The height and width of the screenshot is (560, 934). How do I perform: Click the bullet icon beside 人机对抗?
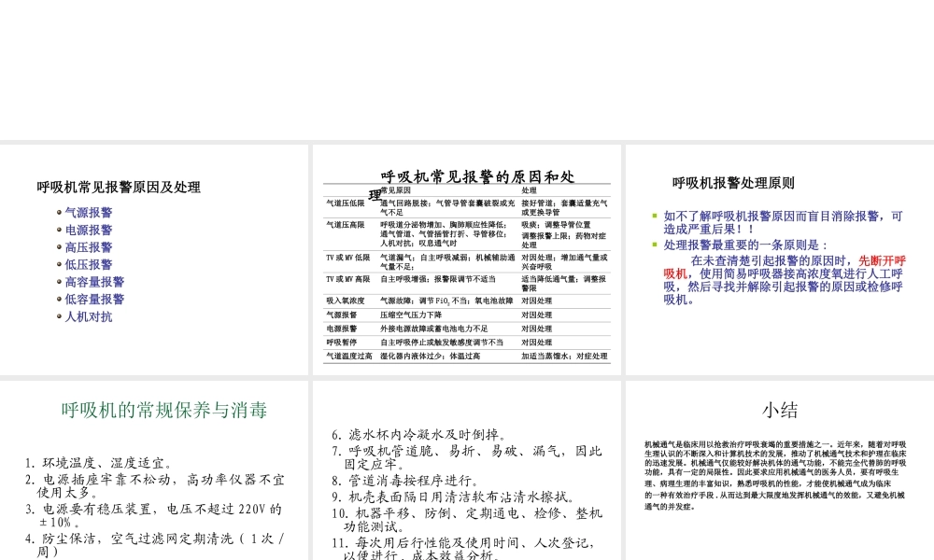(x=58, y=316)
